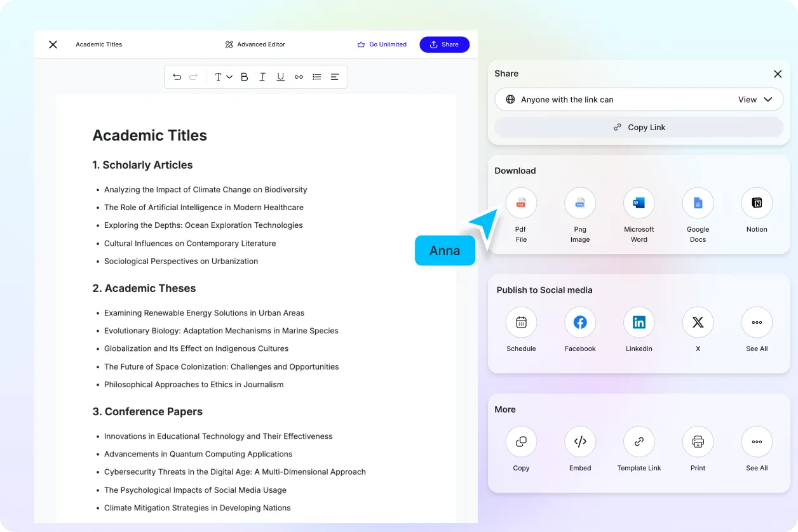Open the Go Unlimited upgrade link
The width and height of the screenshot is (798, 532).
click(x=382, y=44)
